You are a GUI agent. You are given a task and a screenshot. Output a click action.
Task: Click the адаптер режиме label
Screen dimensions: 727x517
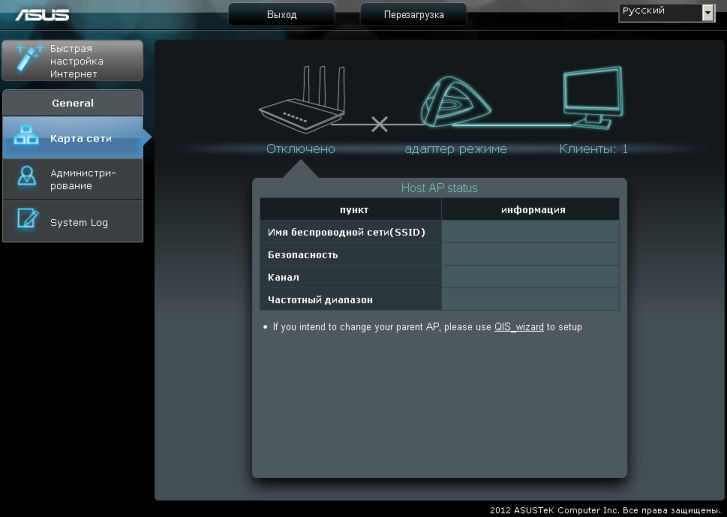tap(455, 149)
